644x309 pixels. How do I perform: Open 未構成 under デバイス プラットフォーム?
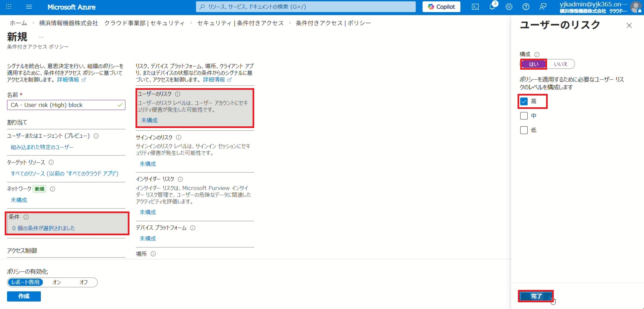pos(148,239)
